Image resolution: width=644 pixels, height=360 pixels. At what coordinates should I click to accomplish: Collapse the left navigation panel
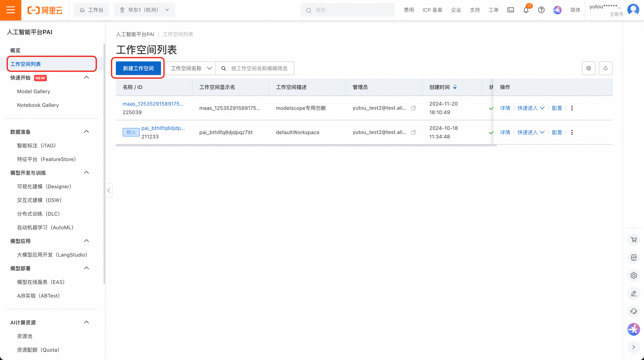109,190
